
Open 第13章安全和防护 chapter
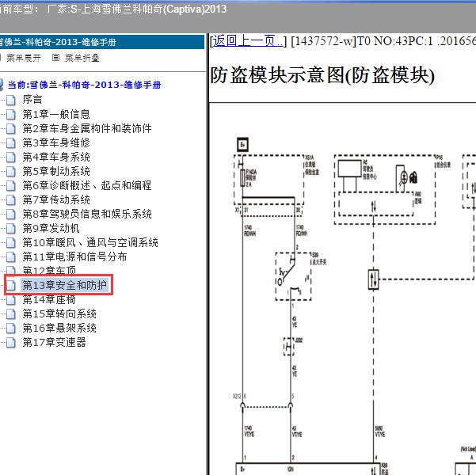64,285
